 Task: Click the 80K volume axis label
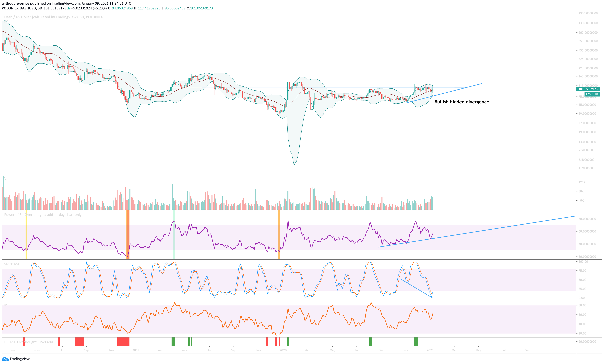pos(581,191)
